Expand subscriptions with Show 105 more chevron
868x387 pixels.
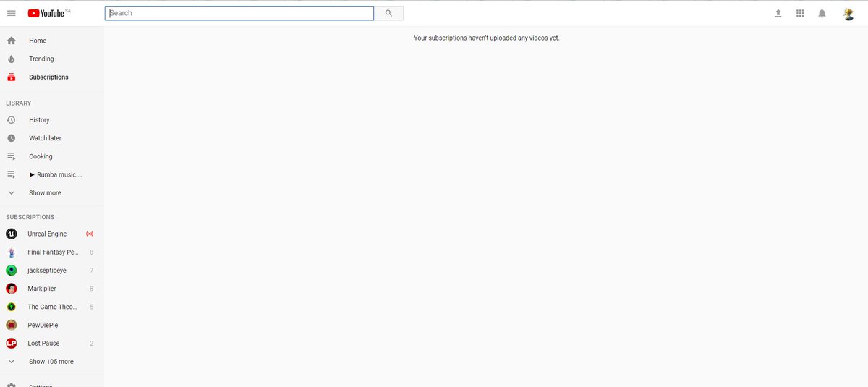[12, 362]
